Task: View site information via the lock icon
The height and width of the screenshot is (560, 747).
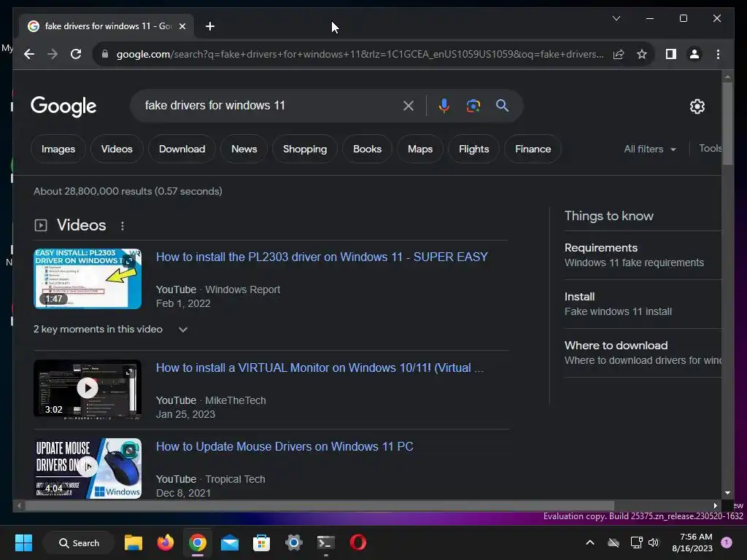Action: coord(105,54)
